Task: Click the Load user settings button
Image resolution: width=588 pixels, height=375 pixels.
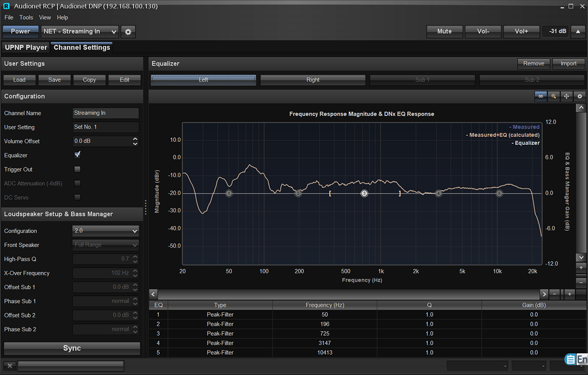Action: [x=20, y=80]
